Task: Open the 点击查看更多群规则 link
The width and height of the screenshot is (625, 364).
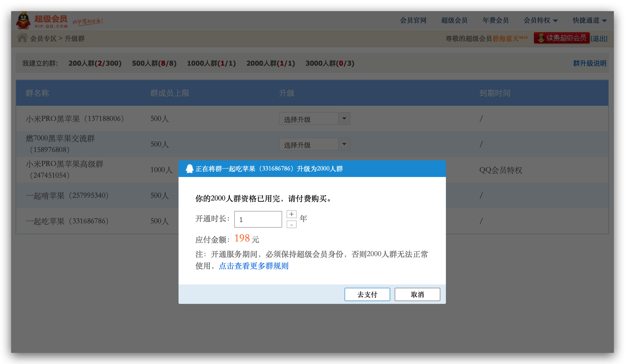Action: pos(254,266)
